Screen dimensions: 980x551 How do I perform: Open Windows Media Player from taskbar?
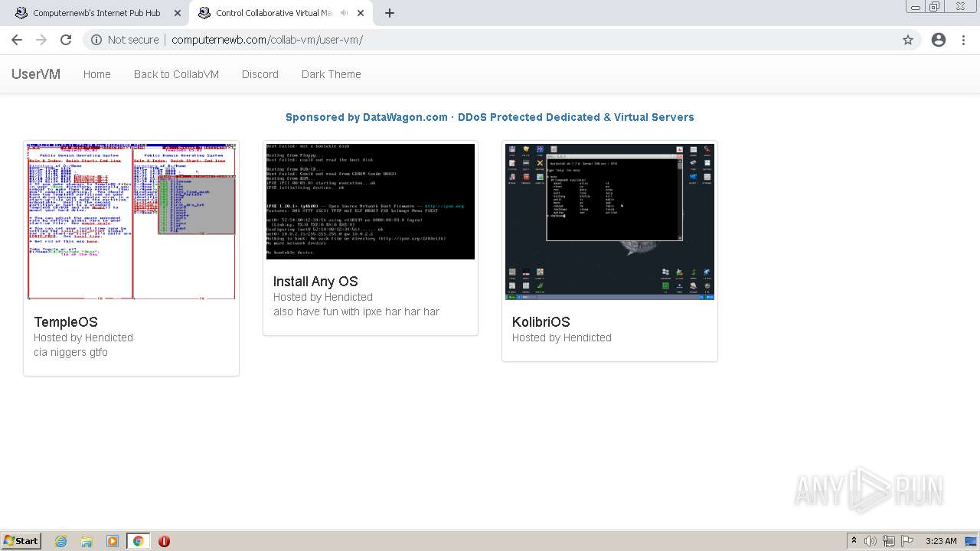pos(113,541)
